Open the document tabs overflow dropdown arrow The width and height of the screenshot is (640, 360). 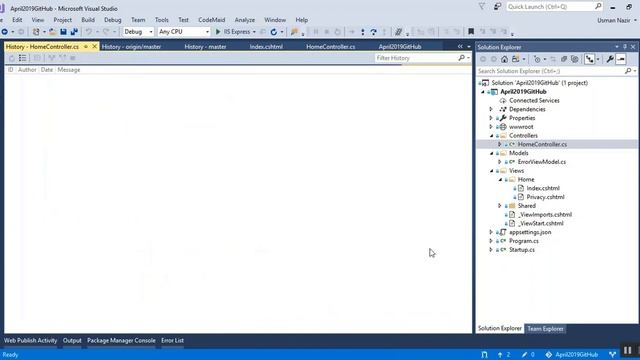point(469,47)
